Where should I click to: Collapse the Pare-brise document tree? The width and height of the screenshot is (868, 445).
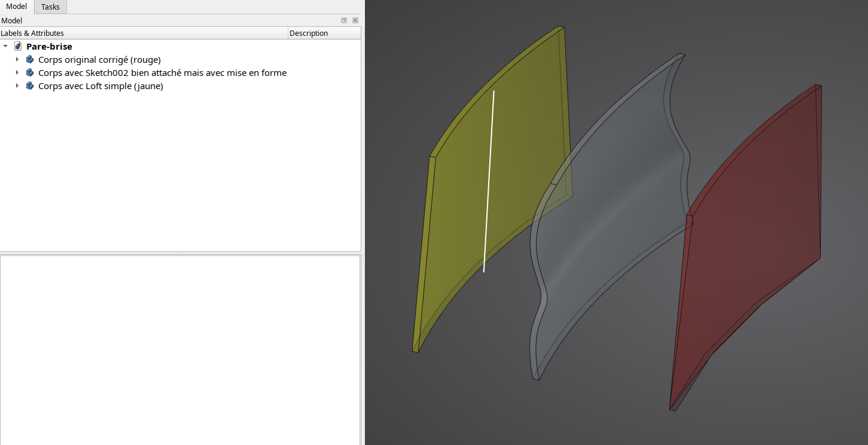click(5, 46)
